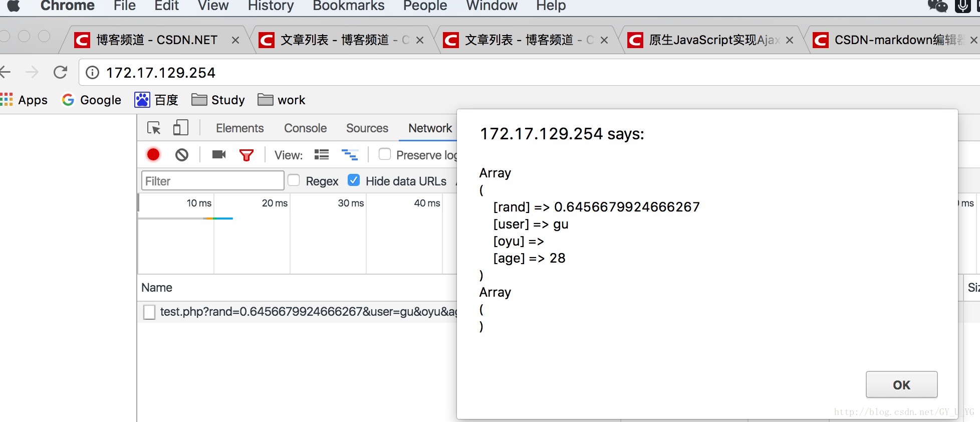Reload the page with the refresh icon
The width and height of the screenshot is (980, 422).
[x=61, y=73]
